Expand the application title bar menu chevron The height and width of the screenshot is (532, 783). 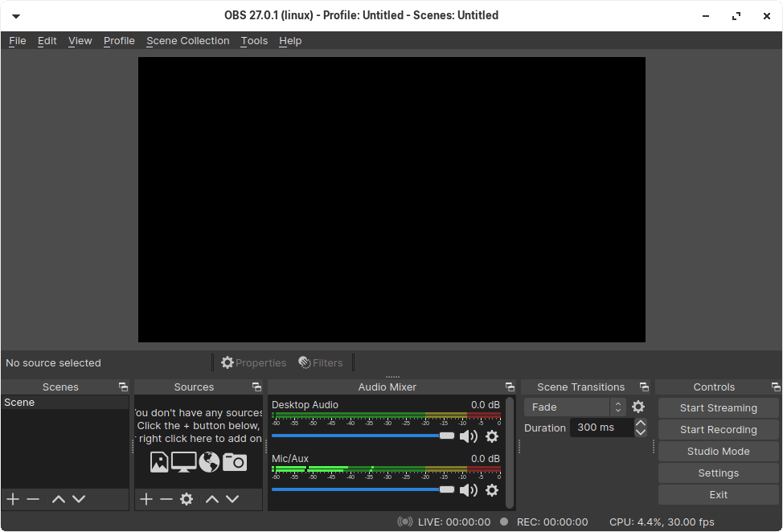pos(15,14)
